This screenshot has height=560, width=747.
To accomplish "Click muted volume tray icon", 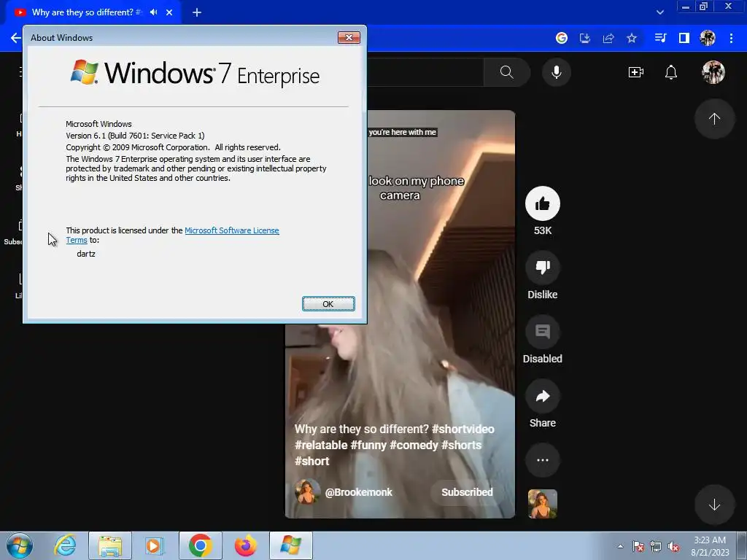I will click(x=673, y=546).
